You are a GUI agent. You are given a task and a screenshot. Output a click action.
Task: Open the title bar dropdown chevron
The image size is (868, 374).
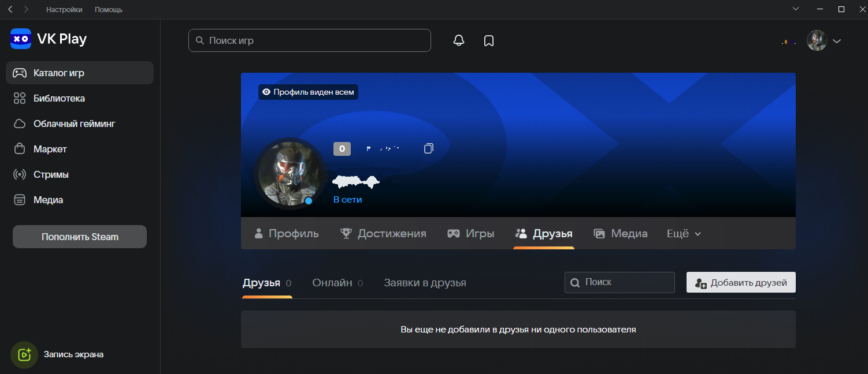(x=795, y=9)
